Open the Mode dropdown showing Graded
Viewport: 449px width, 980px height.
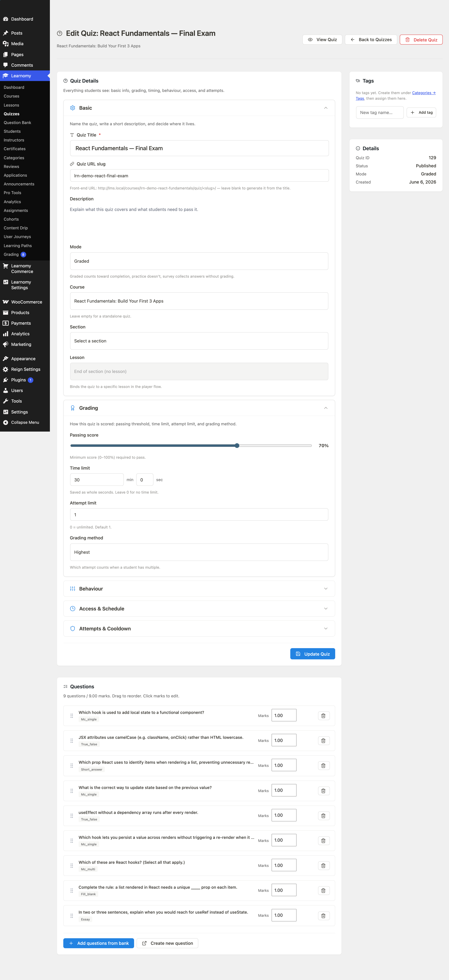click(x=199, y=261)
